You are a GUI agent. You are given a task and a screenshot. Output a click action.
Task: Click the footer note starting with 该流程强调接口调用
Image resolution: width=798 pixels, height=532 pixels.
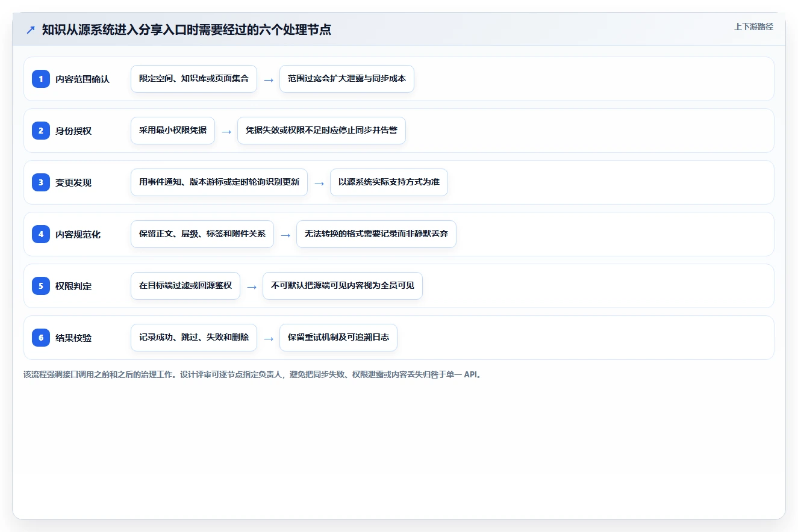254,374
